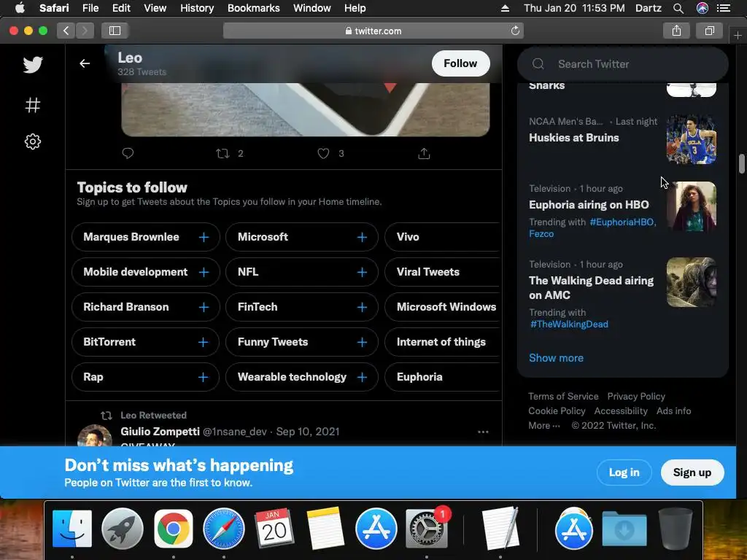
Task: Open Safari share sheet icon
Action: [x=676, y=31]
